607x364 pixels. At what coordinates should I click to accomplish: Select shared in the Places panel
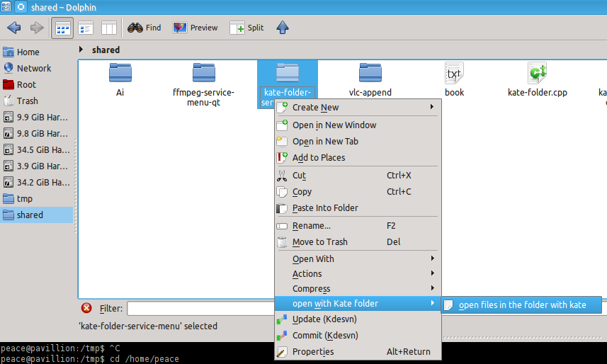pyautogui.click(x=37, y=215)
